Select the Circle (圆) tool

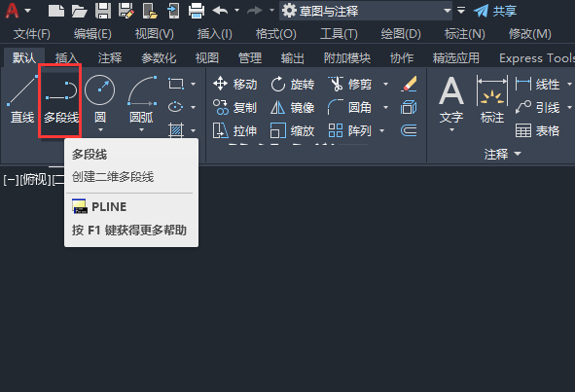[x=100, y=99]
